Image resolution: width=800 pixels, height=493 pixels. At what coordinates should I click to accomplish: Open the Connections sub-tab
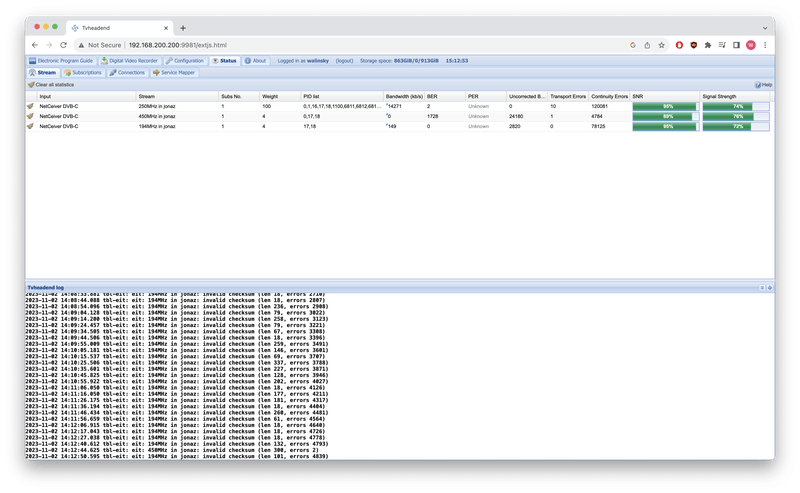tap(128, 72)
